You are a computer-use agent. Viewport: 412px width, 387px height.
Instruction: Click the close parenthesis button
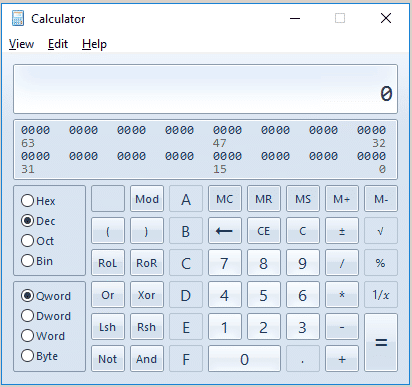[147, 231]
